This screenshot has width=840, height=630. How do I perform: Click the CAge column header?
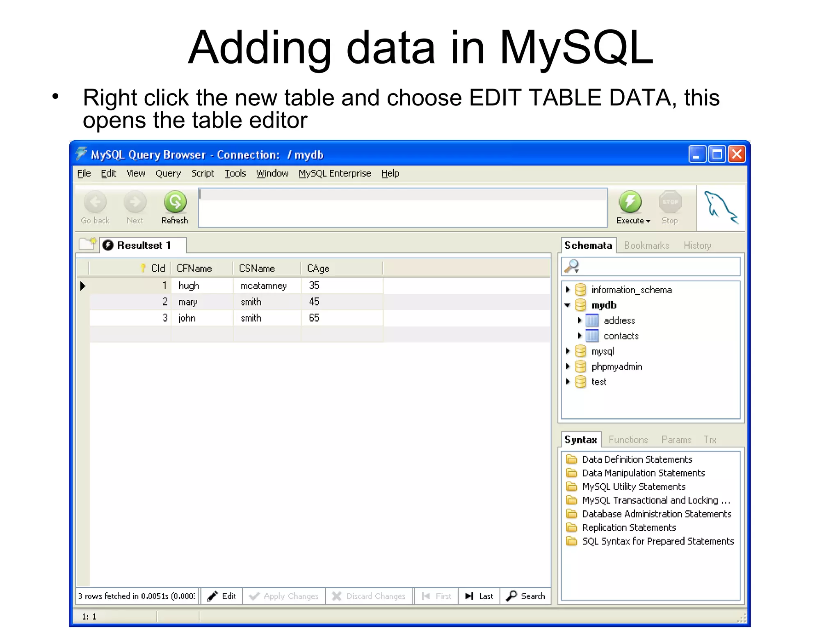(x=342, y=268)
